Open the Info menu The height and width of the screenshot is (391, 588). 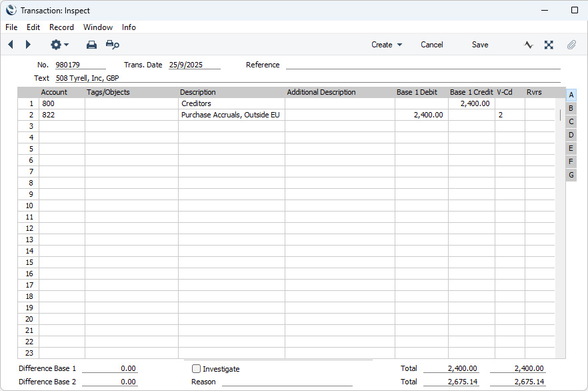tap(129, 27)
